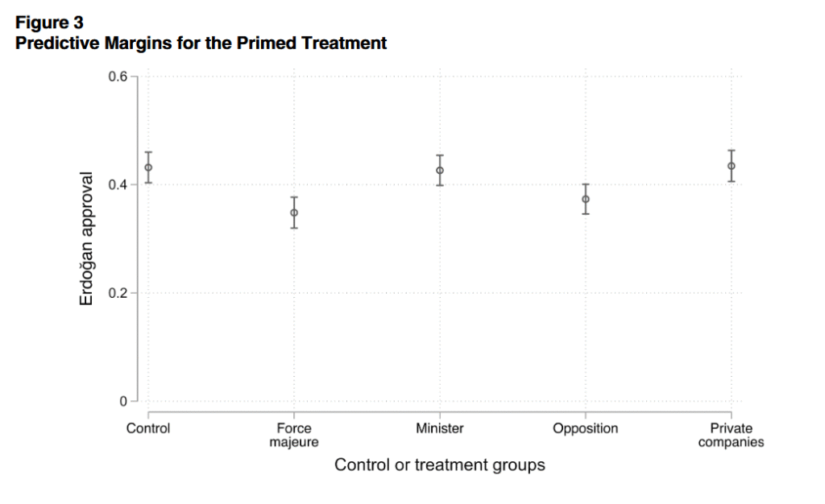Image resolution: width=825 pixels, height=504 pixels.
Task: Click the lower cap of the Force majeure error bar
Action: pyautogui.click(x=294, y=228)
